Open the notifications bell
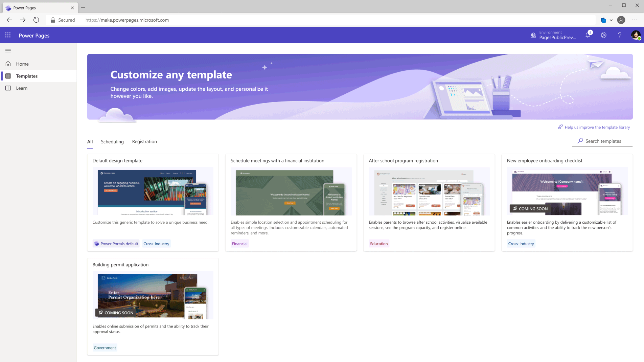The height and width of the screenshot is (362, 644). (588, 35)
